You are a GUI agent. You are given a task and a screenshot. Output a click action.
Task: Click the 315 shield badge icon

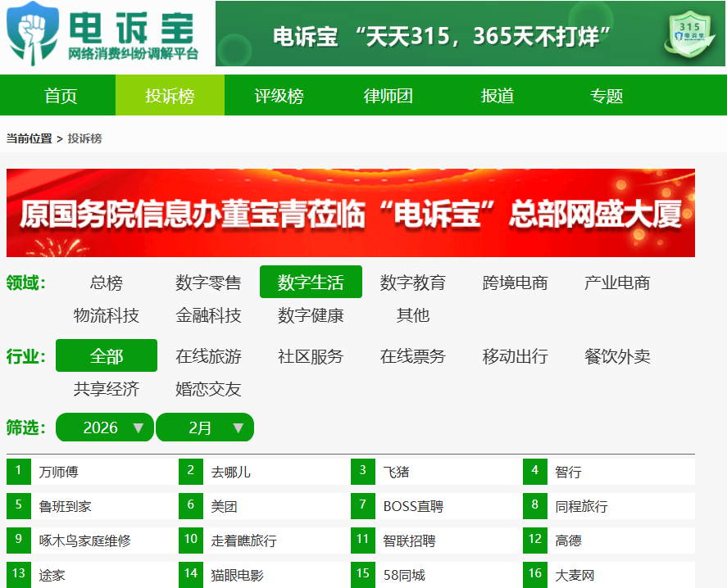click(x=689, y=34)
